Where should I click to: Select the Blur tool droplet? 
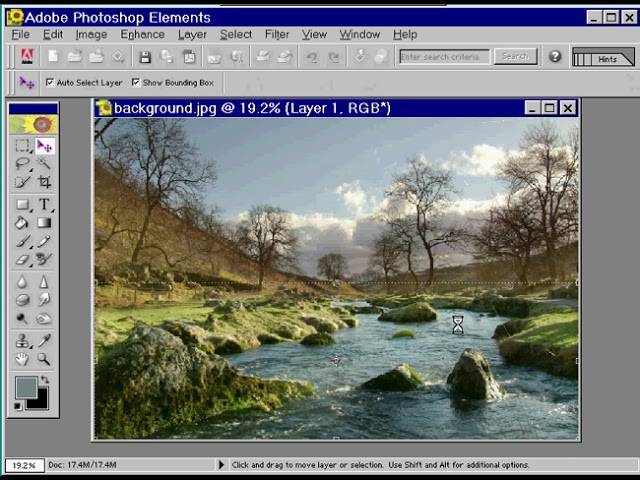22,282
